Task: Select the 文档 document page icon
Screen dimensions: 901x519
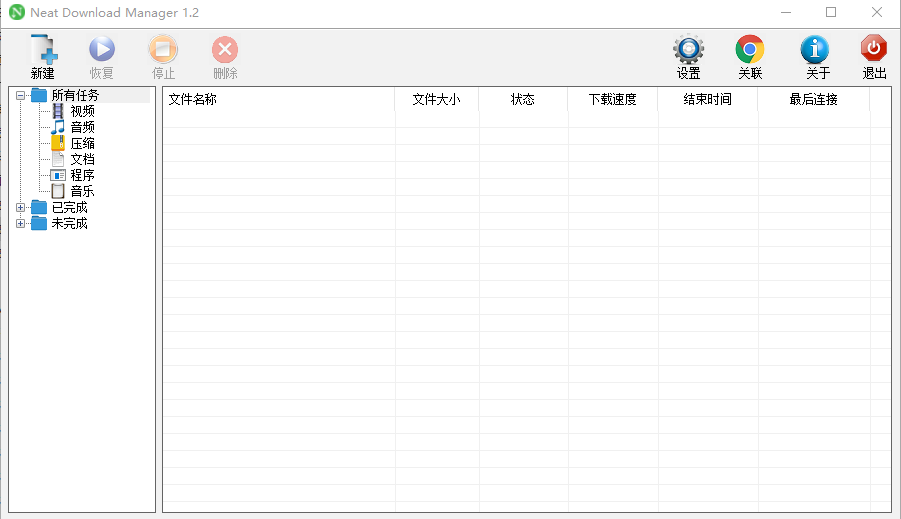Action: click(x=58, y=159)
